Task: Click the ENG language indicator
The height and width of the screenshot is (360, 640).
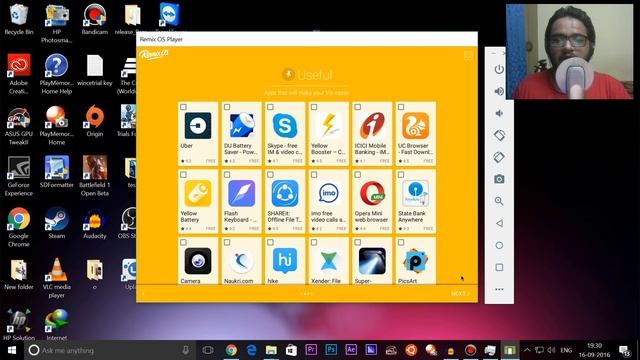Action: tap(566, 350)
